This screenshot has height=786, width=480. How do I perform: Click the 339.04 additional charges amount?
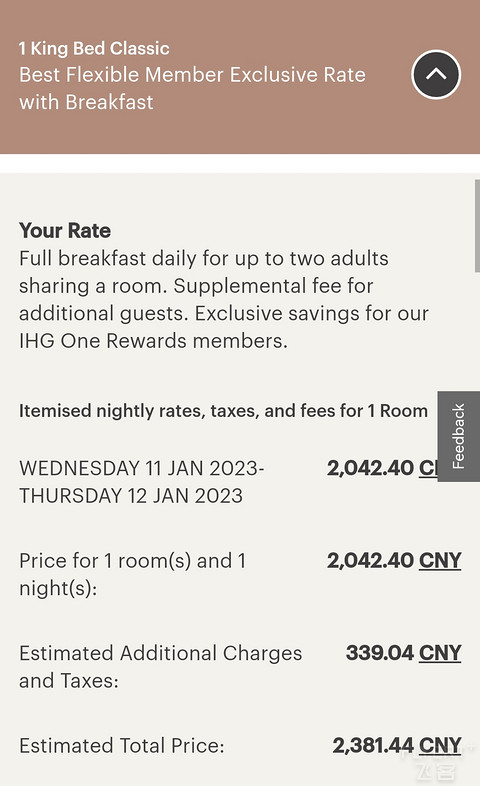[380, 653]
